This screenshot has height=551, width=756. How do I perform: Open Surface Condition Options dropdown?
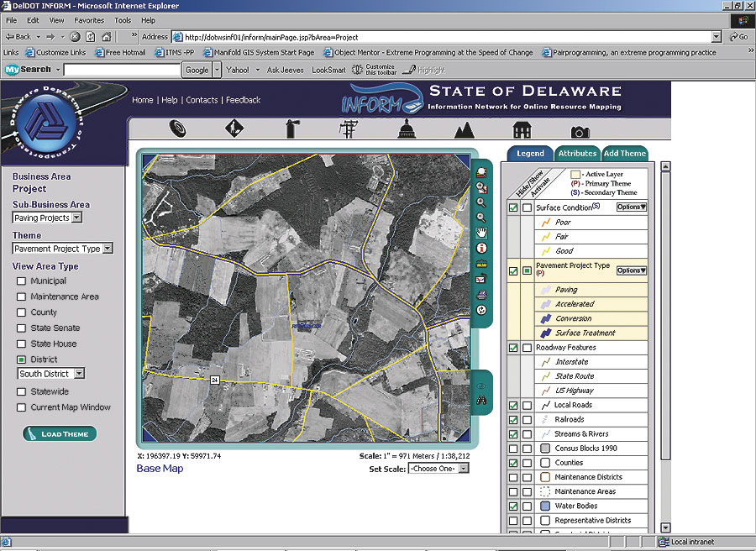click(x=631, y=207)
